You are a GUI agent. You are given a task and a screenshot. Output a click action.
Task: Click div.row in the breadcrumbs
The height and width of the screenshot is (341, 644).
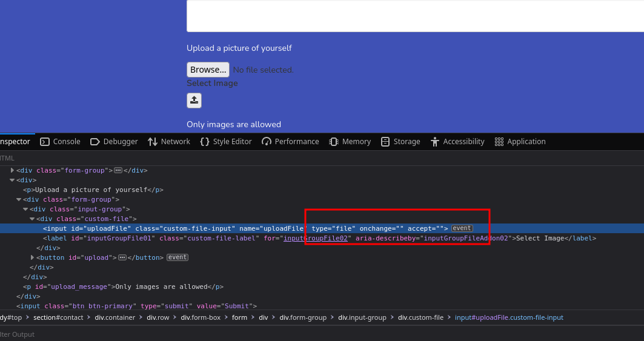(158, 317)
